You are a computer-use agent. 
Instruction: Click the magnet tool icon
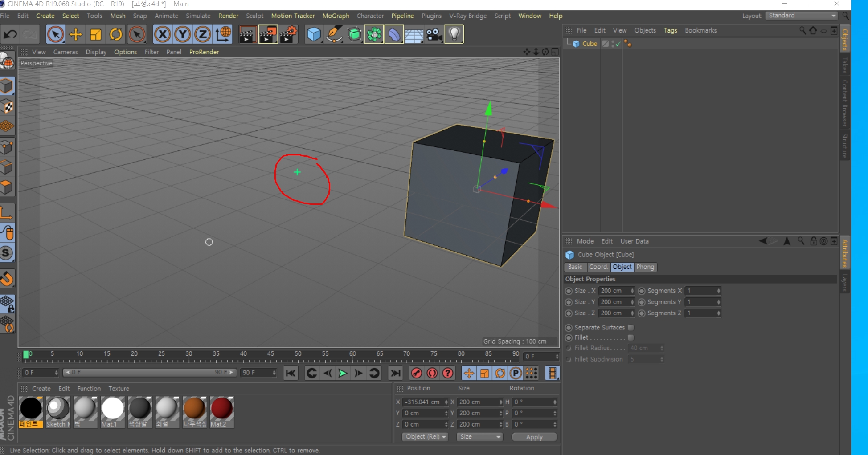(7, 279)
